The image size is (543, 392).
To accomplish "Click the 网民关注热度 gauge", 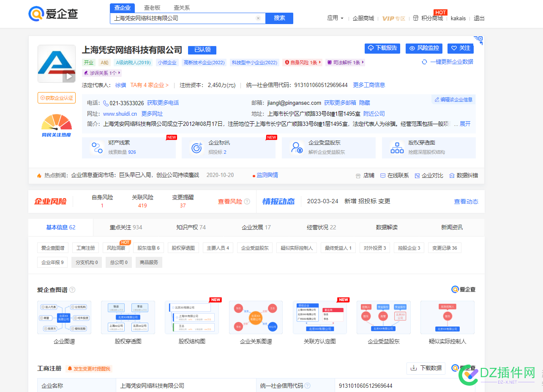I will 56,125.
